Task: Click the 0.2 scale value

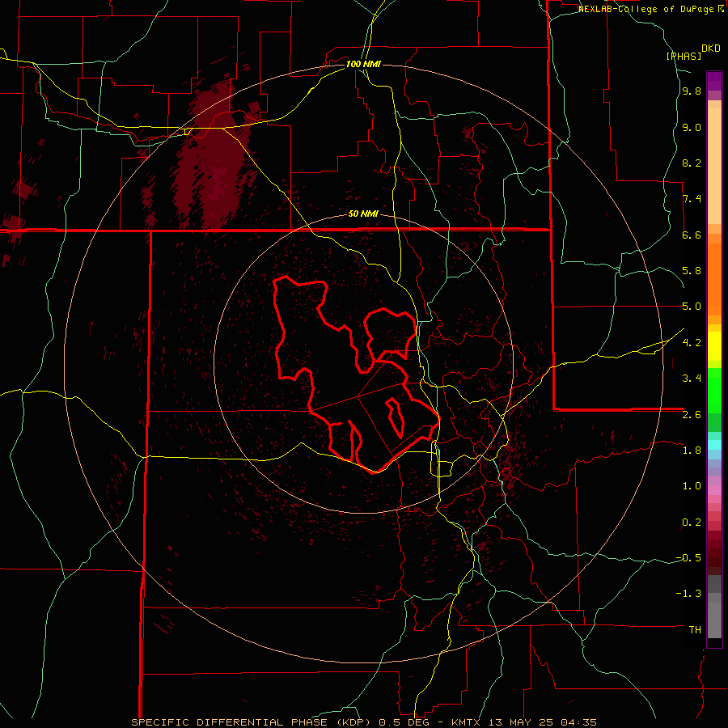Action: click(692, 522)
